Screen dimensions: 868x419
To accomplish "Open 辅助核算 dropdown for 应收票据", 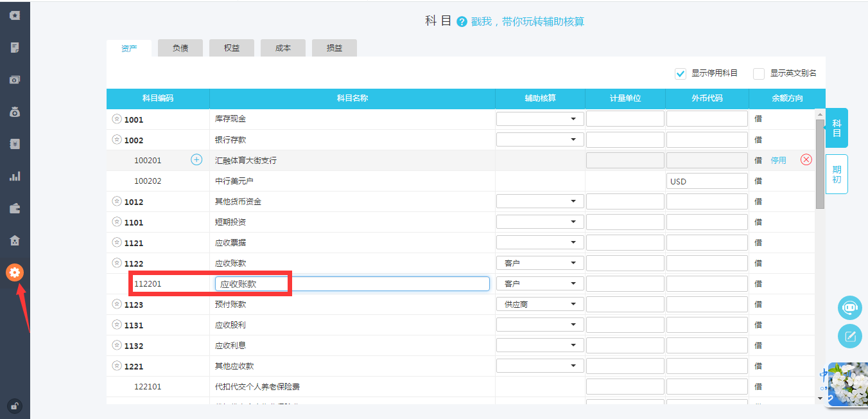I will coord(540,242).
